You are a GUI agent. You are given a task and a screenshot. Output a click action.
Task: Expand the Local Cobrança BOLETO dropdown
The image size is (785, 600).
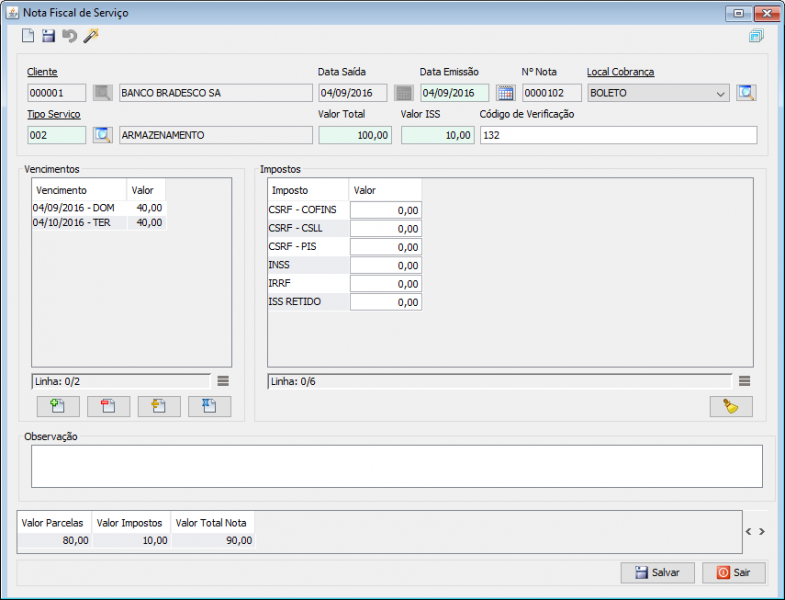click(x=722, y=94)
